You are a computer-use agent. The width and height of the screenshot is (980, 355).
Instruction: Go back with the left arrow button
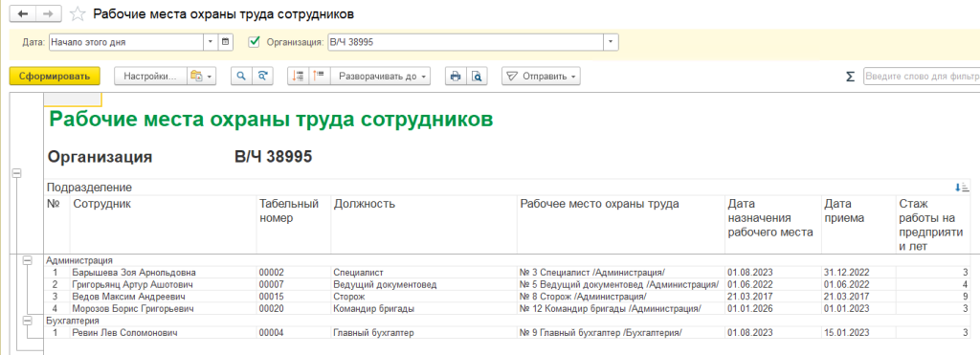24,13
